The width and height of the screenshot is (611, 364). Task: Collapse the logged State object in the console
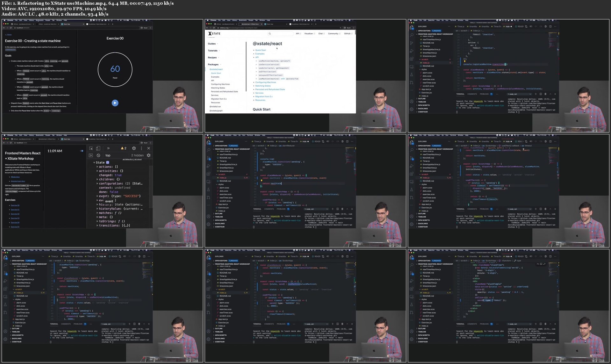[94, 162]
